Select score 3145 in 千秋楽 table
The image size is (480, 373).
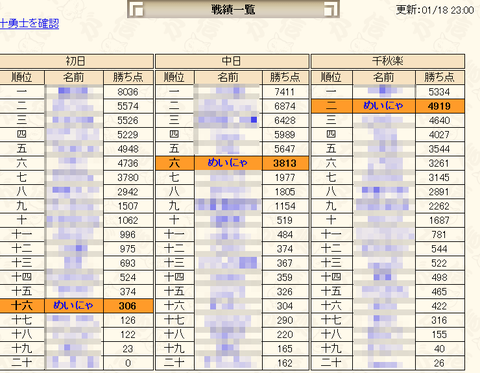tap(439, 177)
